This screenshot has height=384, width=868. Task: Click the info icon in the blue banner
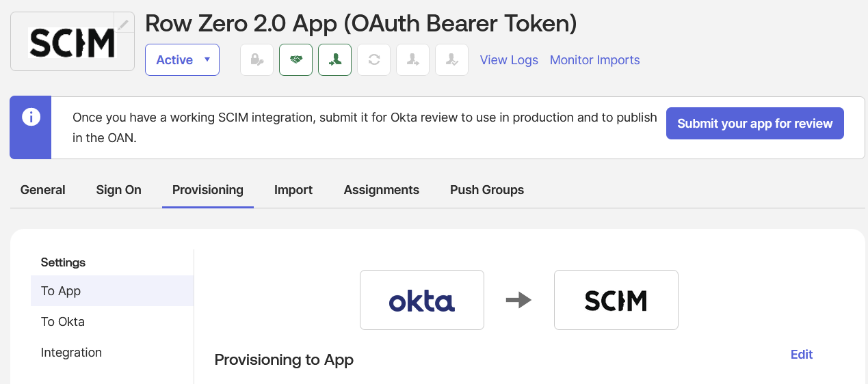tap(31, 117)
